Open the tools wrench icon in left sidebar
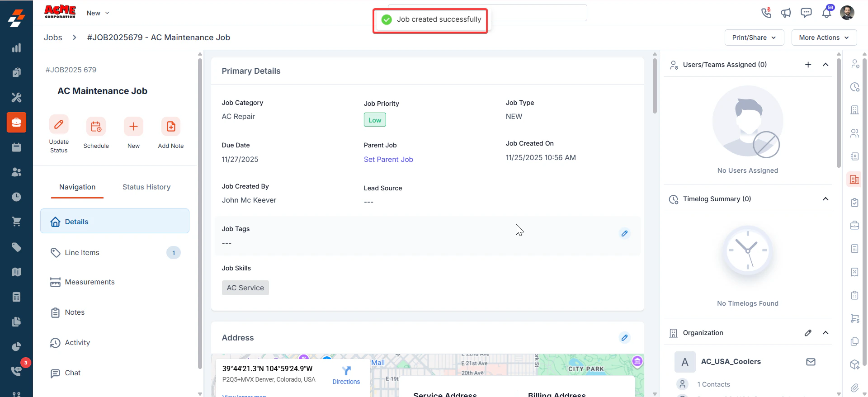The image size is (868, 397). (x=16, y=97)
